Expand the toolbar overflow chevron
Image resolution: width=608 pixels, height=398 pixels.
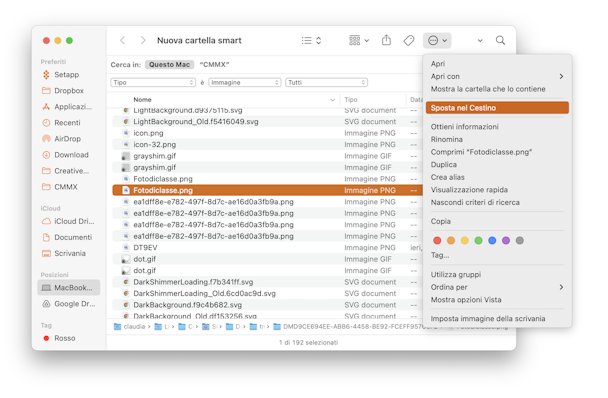tap(480, 40)
